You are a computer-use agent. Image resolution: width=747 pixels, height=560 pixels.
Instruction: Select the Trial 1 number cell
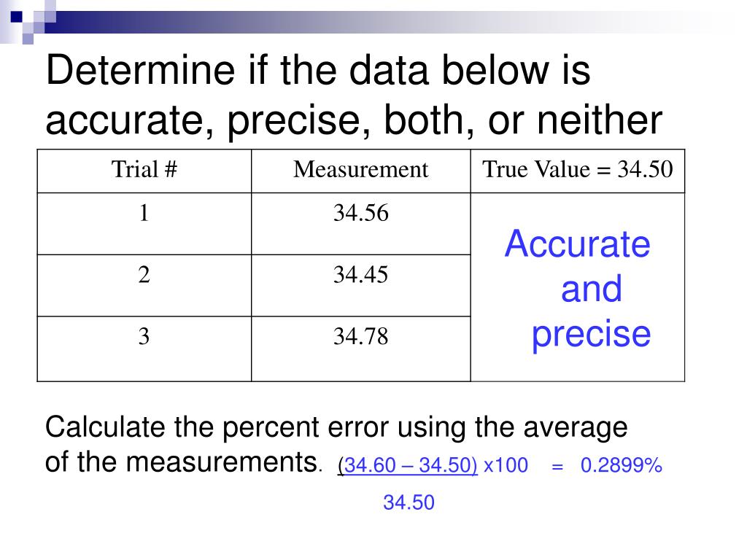tap(144, 224)
